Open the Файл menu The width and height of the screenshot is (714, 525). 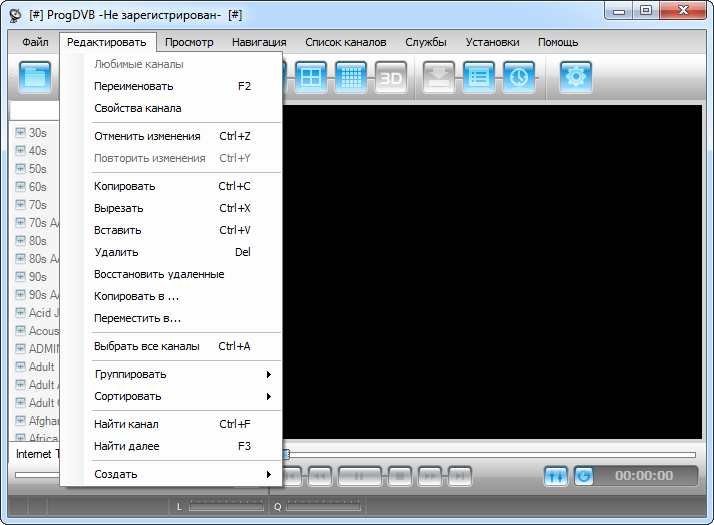tap(35, 42)
